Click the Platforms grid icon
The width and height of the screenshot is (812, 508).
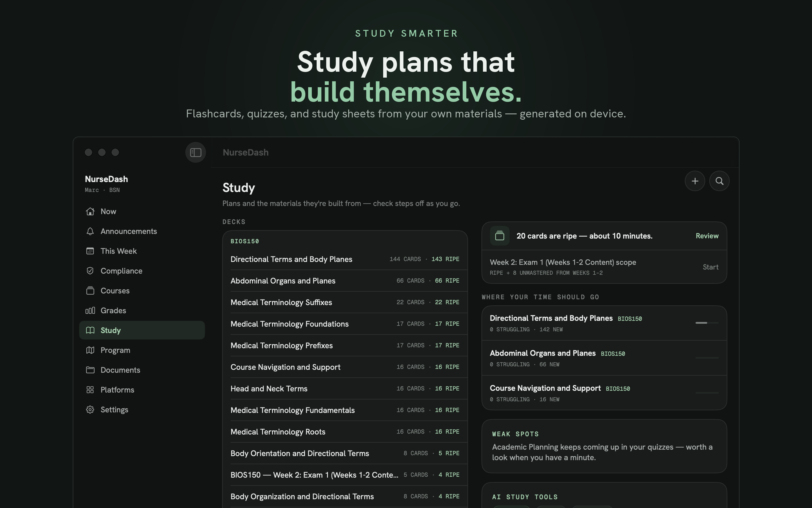coord(90,390)
